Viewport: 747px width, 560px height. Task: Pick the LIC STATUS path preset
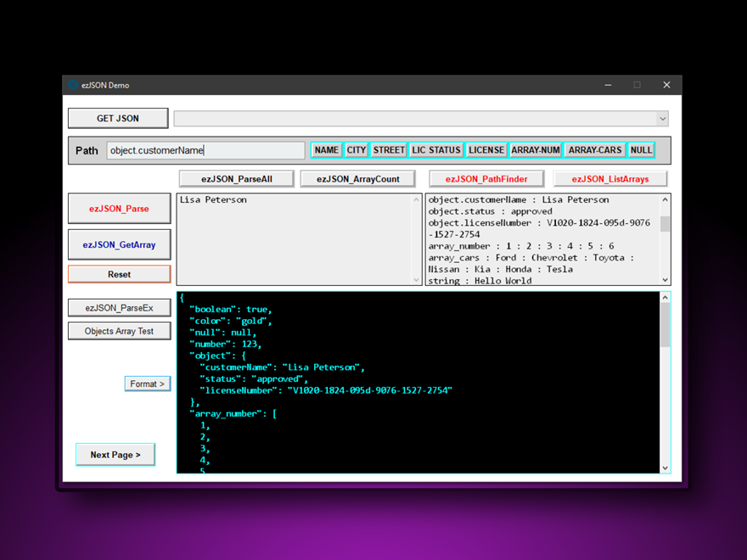coord(436,150)
